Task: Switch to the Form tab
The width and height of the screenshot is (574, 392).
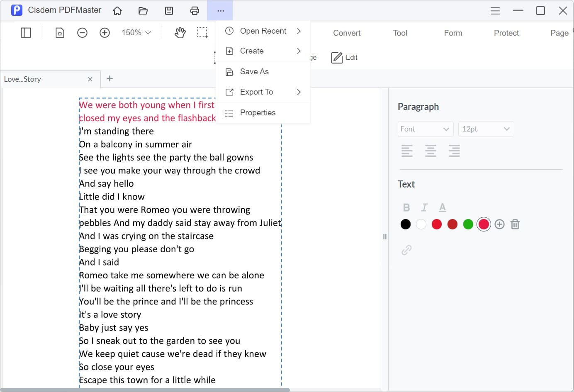Action: 453,33
